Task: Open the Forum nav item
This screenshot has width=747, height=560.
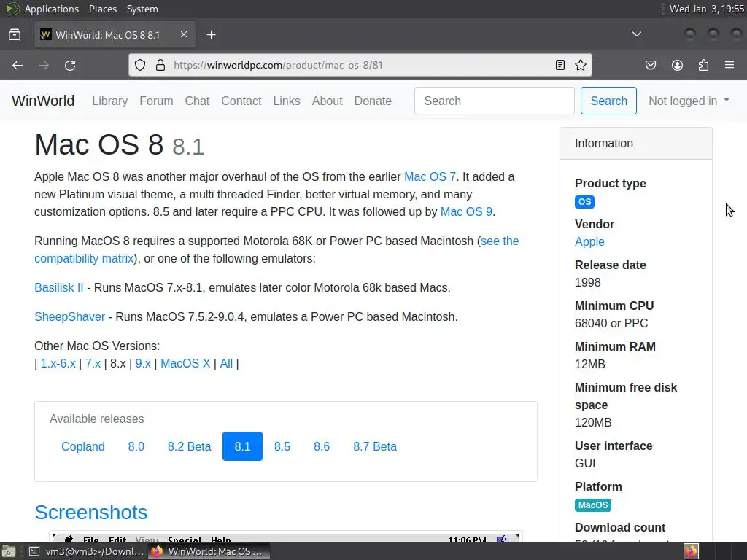Action: (156, 101)
